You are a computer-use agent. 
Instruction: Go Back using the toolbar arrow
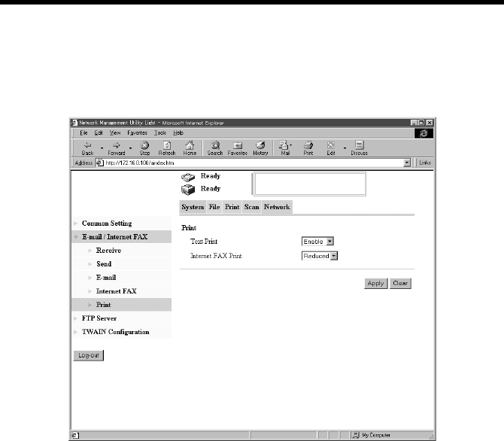click(x=87, y=148)
